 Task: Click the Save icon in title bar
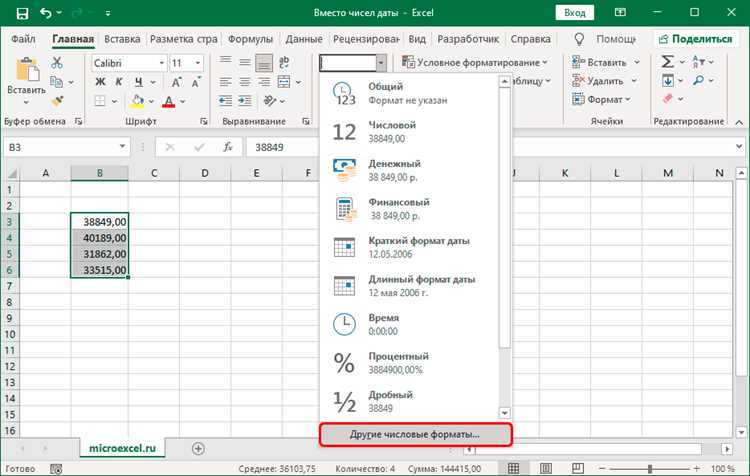(x=22, y=13)
